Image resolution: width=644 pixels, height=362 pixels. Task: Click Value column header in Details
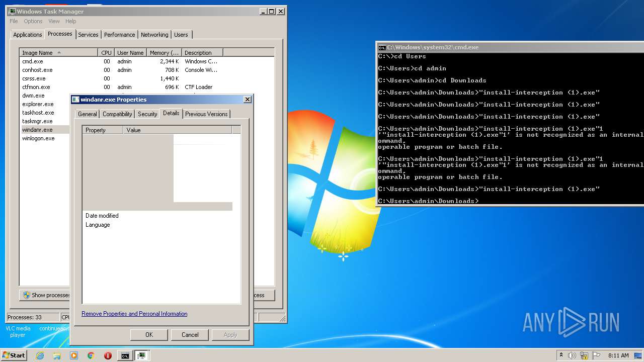click(x=178, y=130)
